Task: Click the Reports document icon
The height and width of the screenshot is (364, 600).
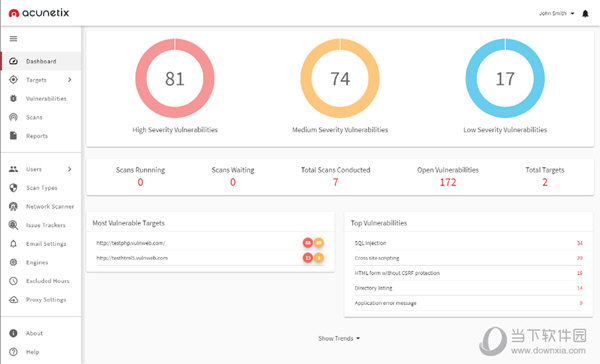Action: point(13,135)
